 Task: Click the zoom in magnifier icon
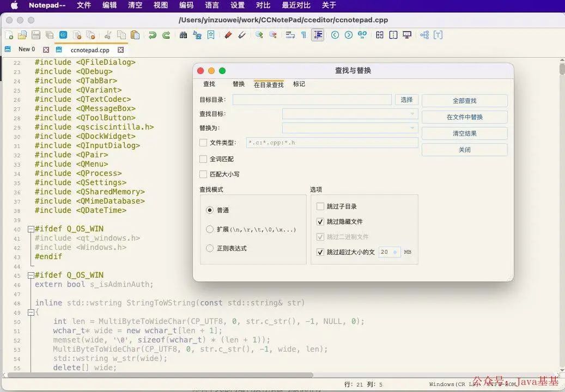click(x=259, y=35)
